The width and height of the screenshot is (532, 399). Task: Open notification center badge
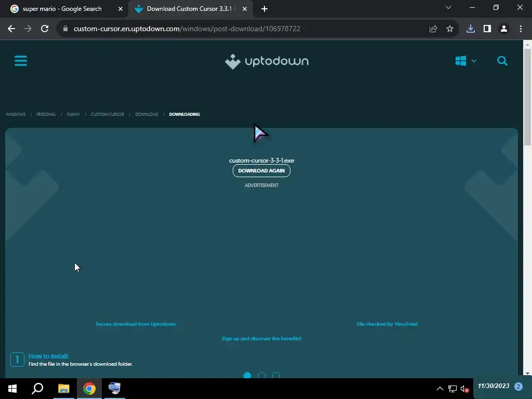518,387
